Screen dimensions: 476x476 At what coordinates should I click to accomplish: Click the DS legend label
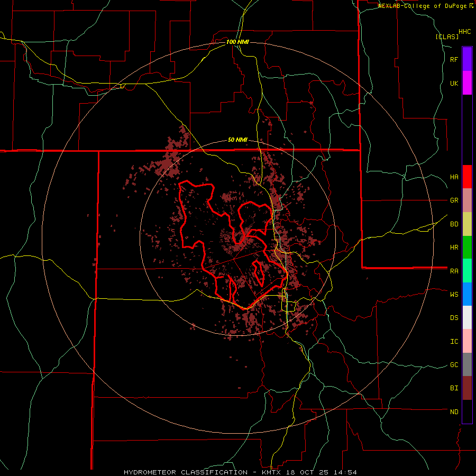click(x=454, y=317)
